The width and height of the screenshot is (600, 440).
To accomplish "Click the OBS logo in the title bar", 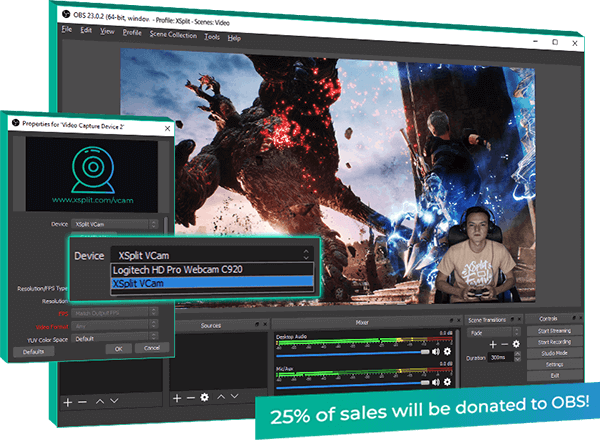I will (65, 14).
